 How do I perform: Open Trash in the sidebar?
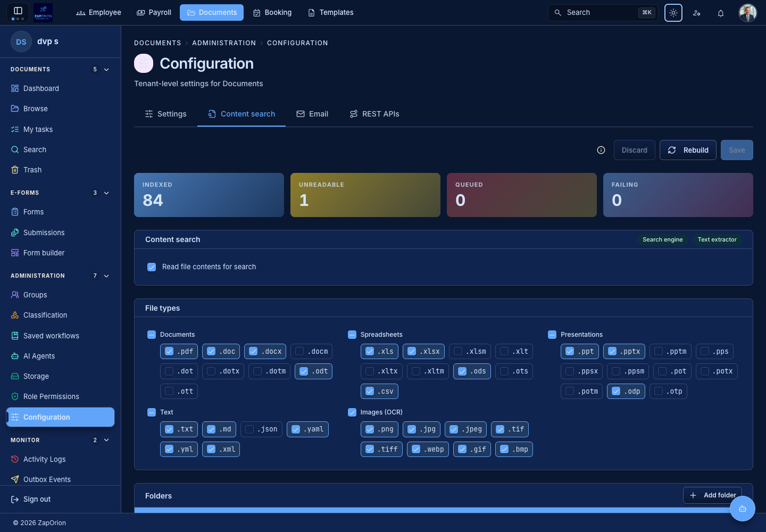coord(60,170)
